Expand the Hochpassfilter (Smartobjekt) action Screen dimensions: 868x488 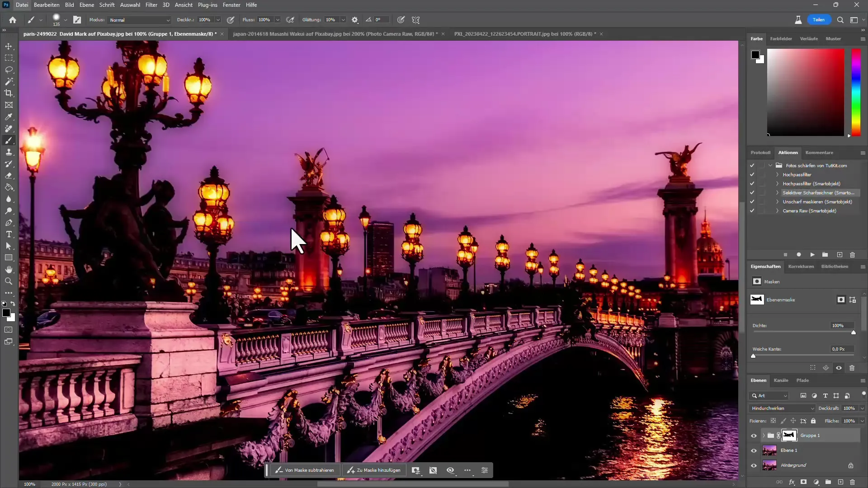777,183
